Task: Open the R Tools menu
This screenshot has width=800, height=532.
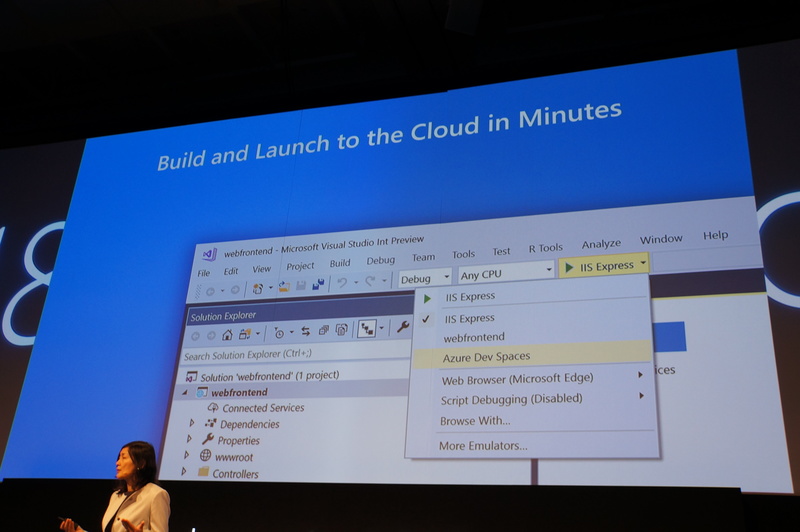Action: 545,248
